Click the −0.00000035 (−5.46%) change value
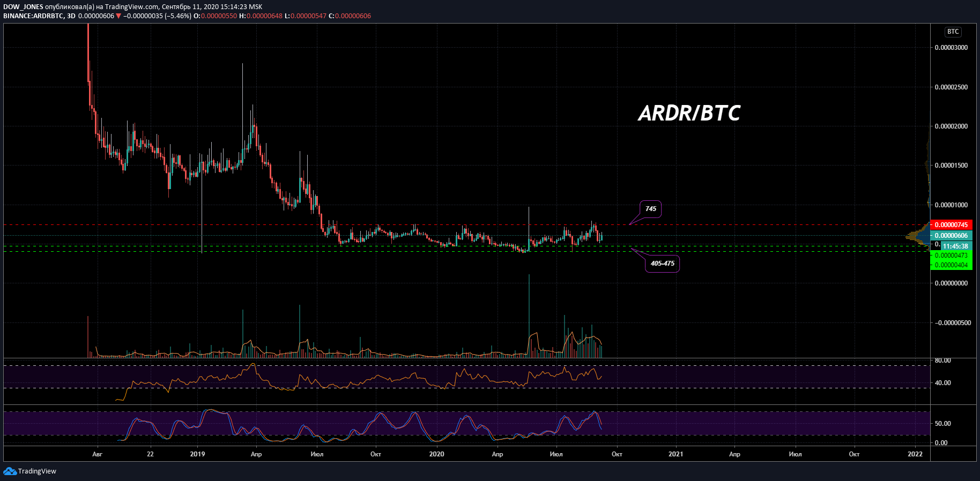Screen dimensions: 980x481 point(157,16)
